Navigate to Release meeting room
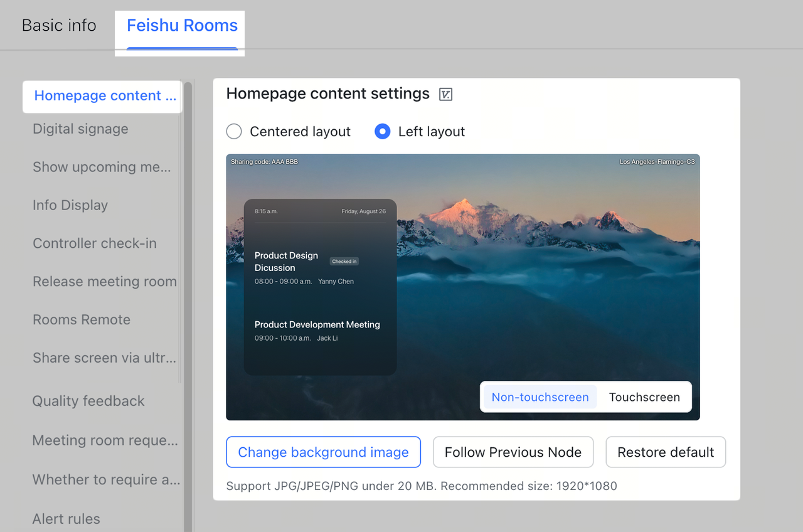The width and height of the screenshot is (803, 532). coord(105,282)
